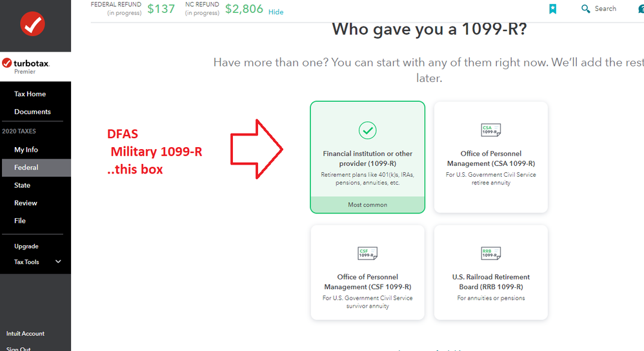
Task: Switch to the State section
Action: [22, 185]
